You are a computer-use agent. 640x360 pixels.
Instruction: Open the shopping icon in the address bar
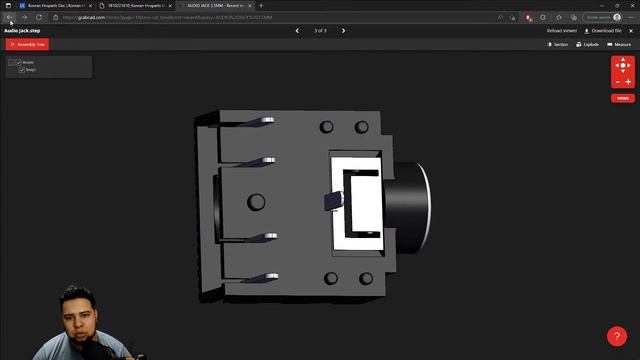513,18
